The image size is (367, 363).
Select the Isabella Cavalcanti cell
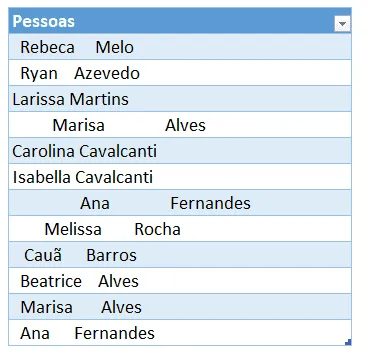pyautogui.click(x=180, y=177)
